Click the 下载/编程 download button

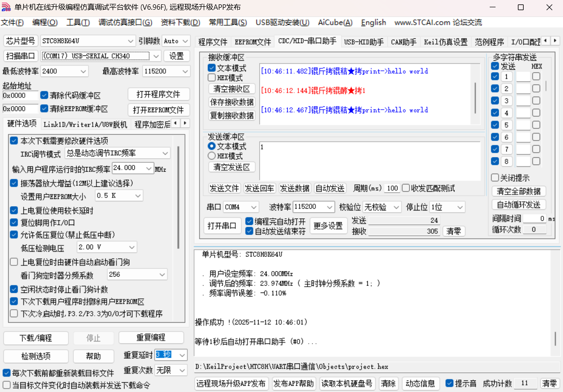pyautogui.click(x=35, y=337)
